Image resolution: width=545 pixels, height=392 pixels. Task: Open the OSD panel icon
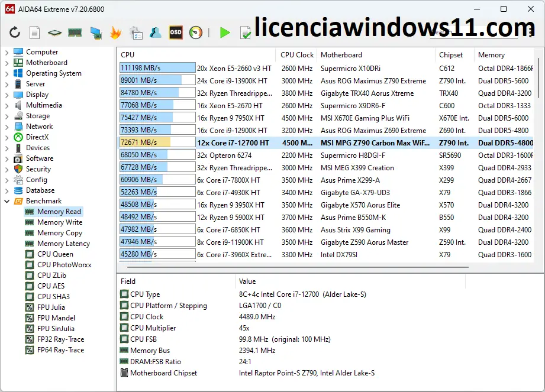click(176, 33)
